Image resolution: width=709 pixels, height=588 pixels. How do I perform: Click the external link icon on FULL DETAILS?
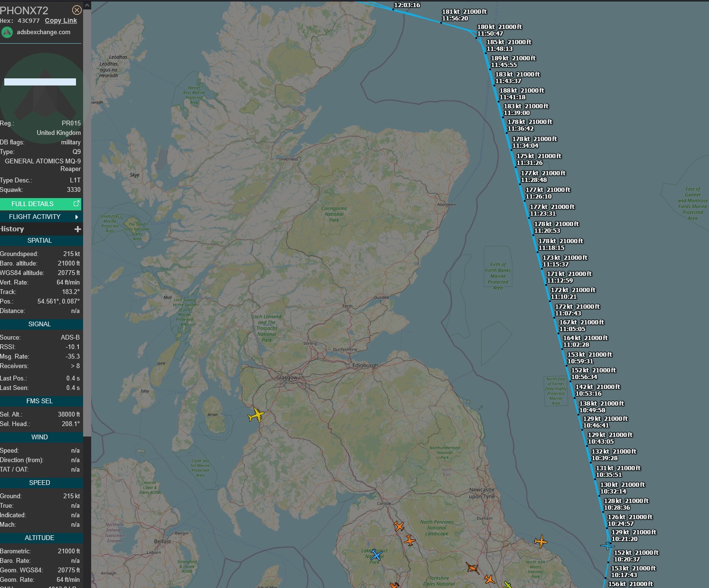pyautogui.click(x=76, y=204)
